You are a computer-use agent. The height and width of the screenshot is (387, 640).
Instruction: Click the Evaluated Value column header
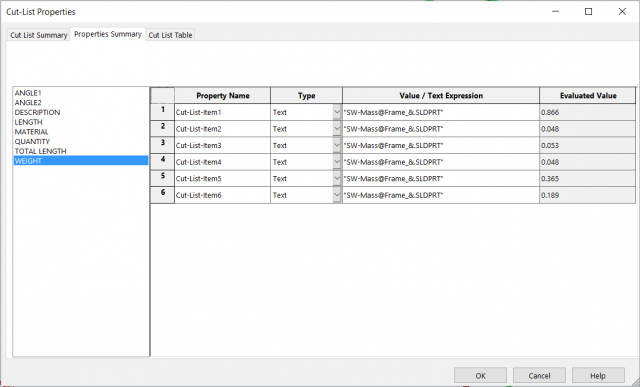click(588, 96)
